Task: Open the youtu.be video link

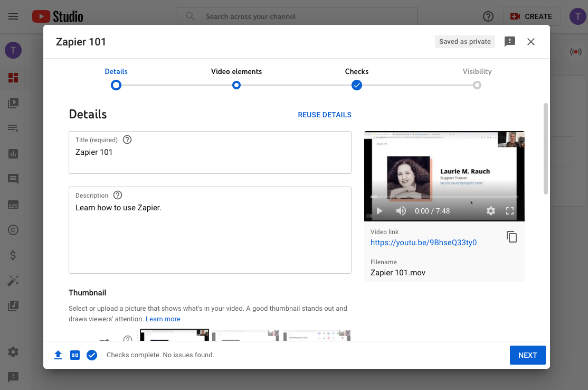Action: (x=423, y=243)
